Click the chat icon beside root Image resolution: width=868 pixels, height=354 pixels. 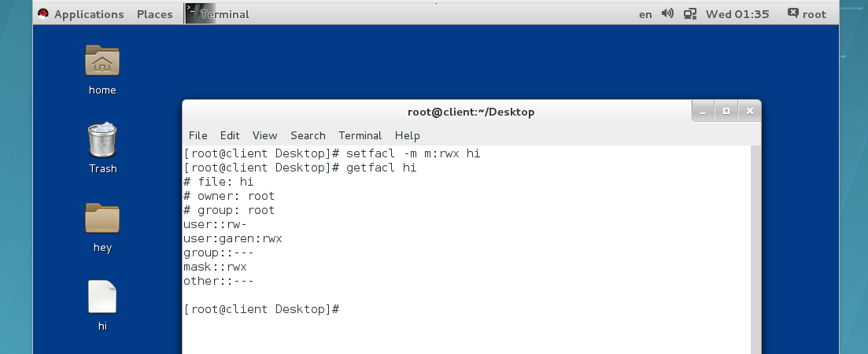pyautogui.click(x=792, y=13)
